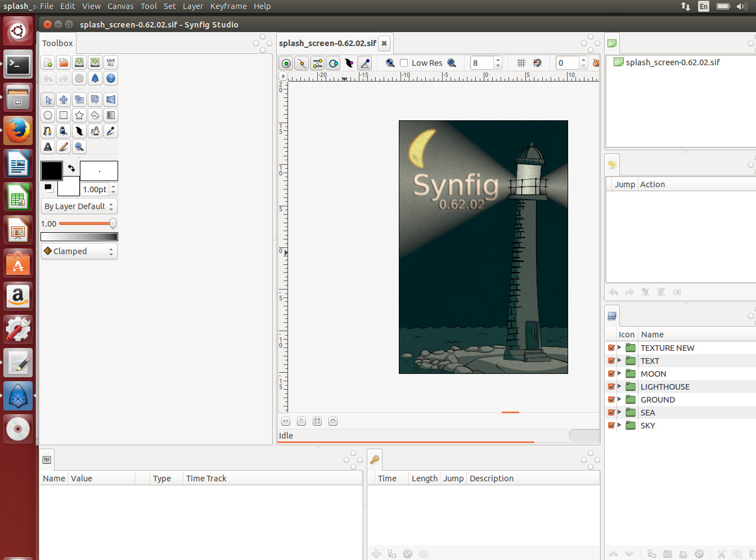Select the Gradient tool

(x=111, y=115)
